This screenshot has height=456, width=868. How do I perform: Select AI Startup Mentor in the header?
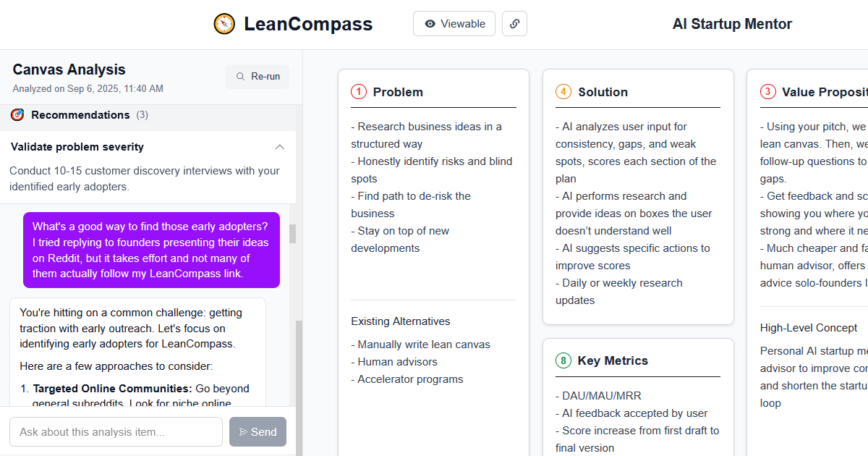(x=731, y=23)
